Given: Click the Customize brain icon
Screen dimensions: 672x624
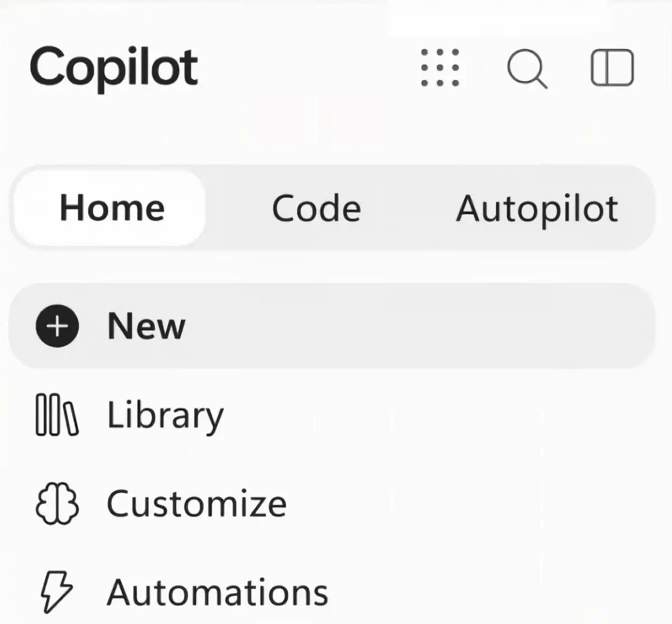Looking at the screenshot, I should pyautogui.click(x=57, y=503).
